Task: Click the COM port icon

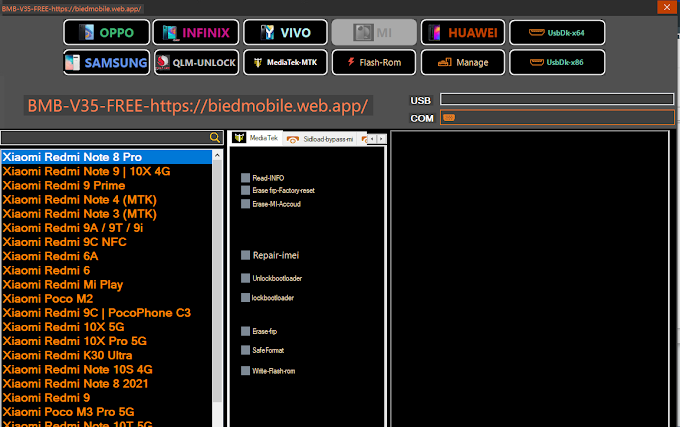Action: pyautogui.click(x=449, y=117)
